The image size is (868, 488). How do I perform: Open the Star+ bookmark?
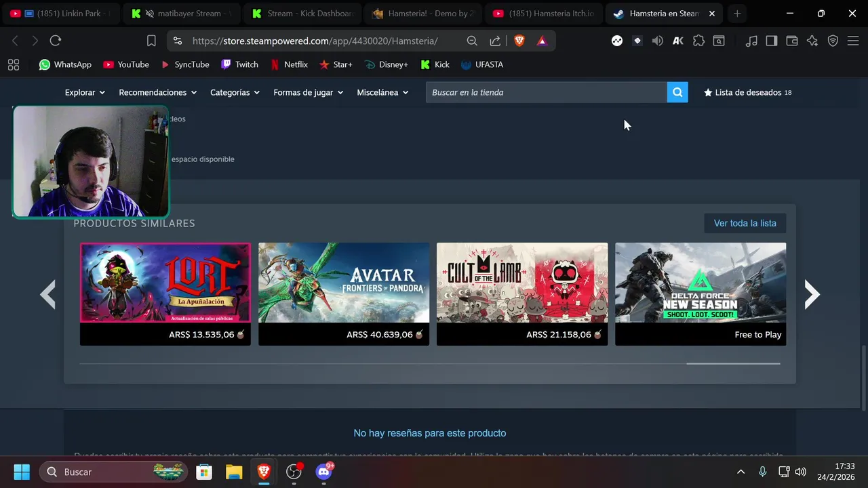click(x=336, y=64)
